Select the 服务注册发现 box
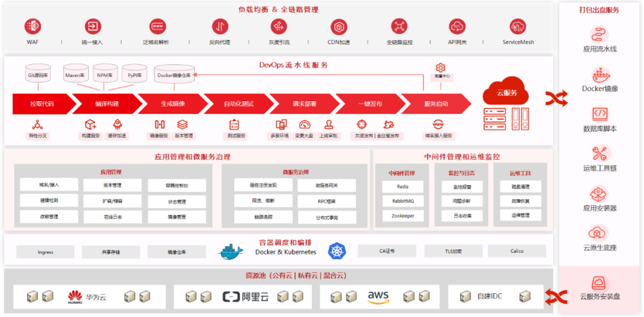Viewport: 644px width, 317px height. click(263, 185)
